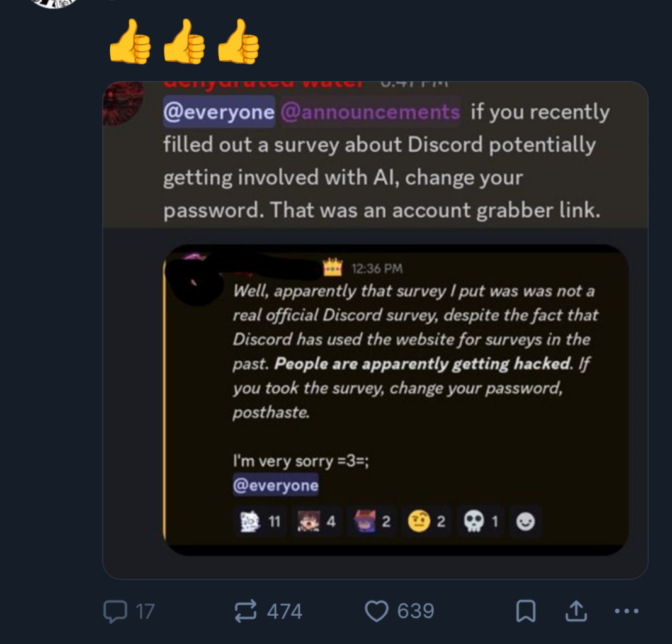Bookmark this post
672x644 pixels.
(525, 611)
